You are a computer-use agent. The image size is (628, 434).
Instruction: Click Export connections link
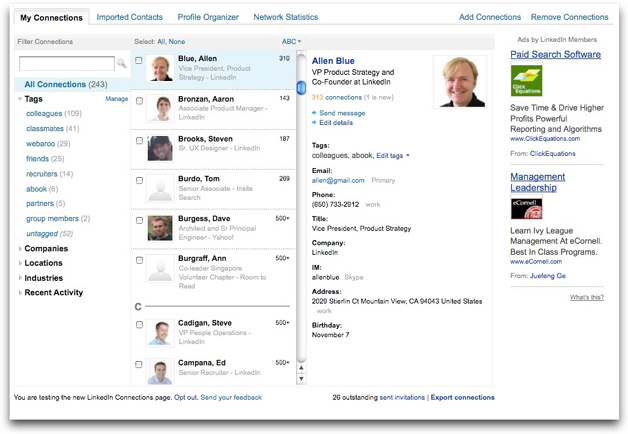pyautogui.click(x=463, y=398)
